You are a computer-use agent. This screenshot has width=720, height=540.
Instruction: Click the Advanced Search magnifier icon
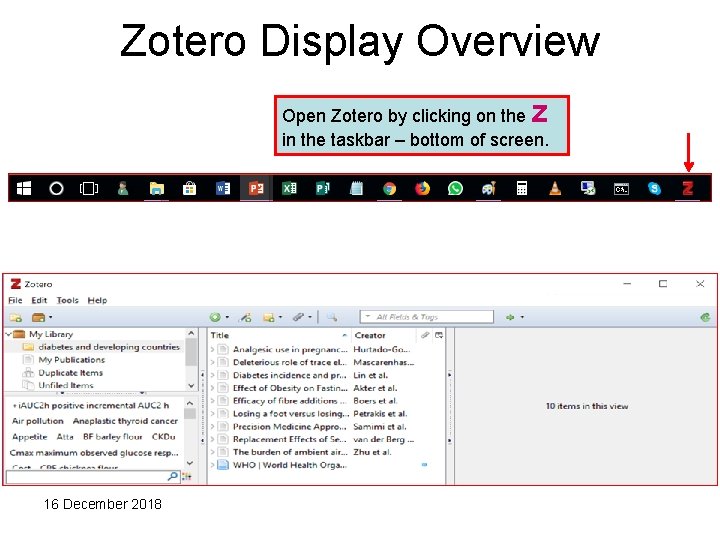pos(332,317)
